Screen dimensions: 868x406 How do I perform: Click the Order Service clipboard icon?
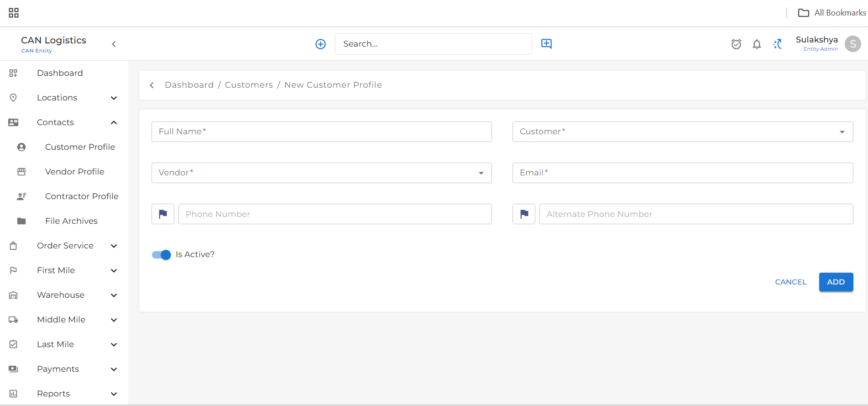click(13, 246)
